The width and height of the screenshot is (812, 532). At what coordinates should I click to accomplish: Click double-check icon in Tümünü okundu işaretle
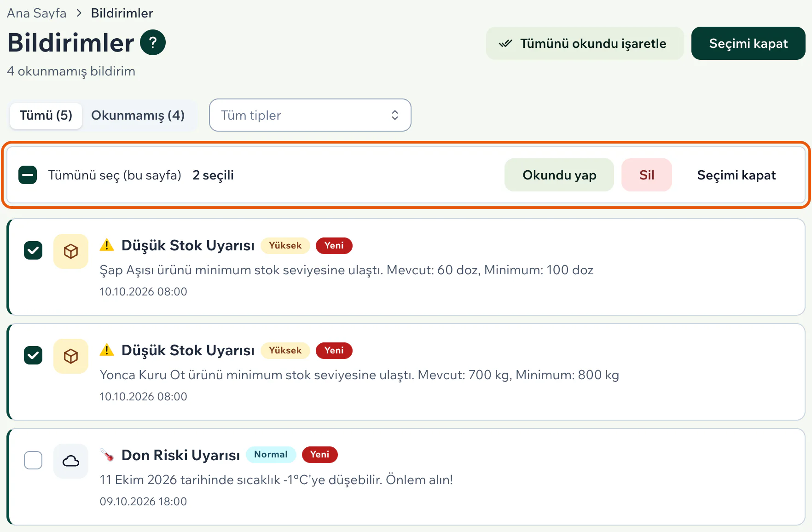(x=505, y=43)
